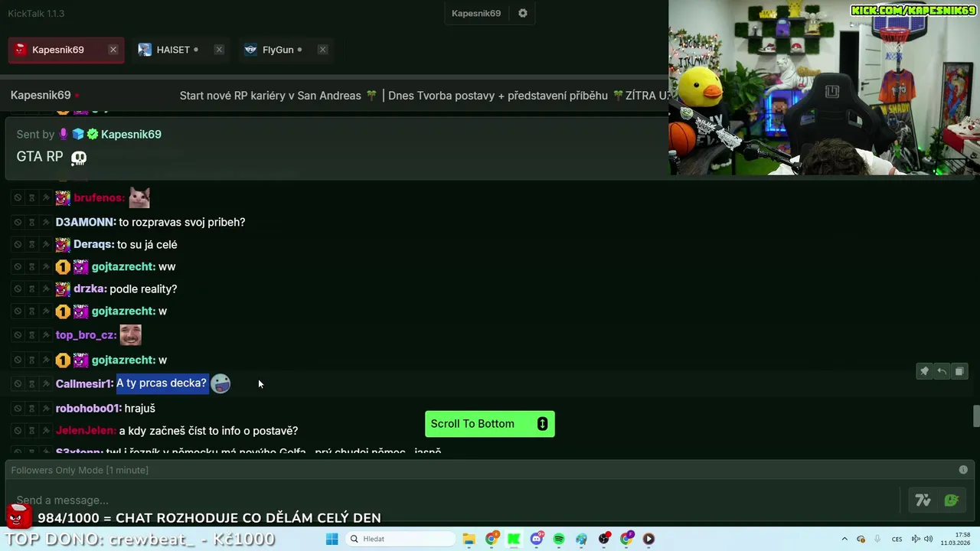The width and height of the screenshot is (980, 551).
Task: Click 'Followers Only Mode [1 minute]' label
Action: coord(80,470)
